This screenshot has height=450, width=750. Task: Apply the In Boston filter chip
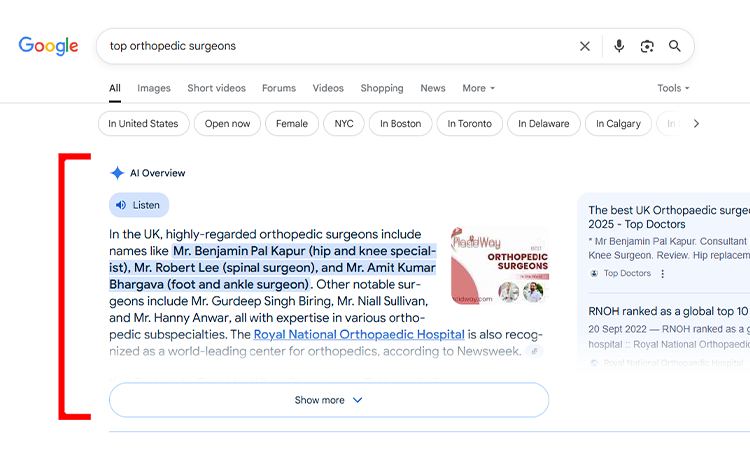tap(400, 123)
